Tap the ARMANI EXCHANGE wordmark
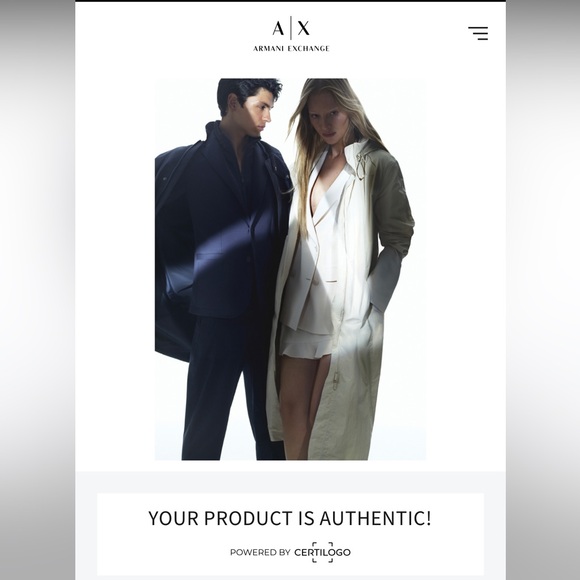 click(291, 48)
